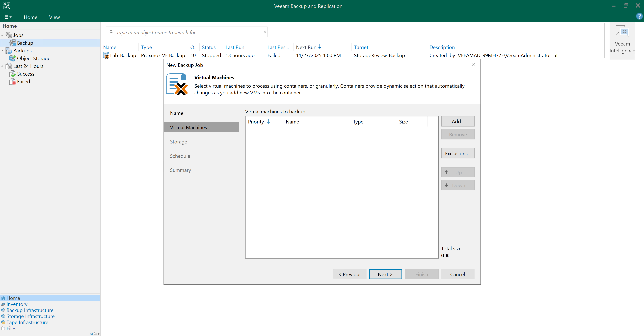
Task: Clear search with the X icon
Action: click(264, 32)
